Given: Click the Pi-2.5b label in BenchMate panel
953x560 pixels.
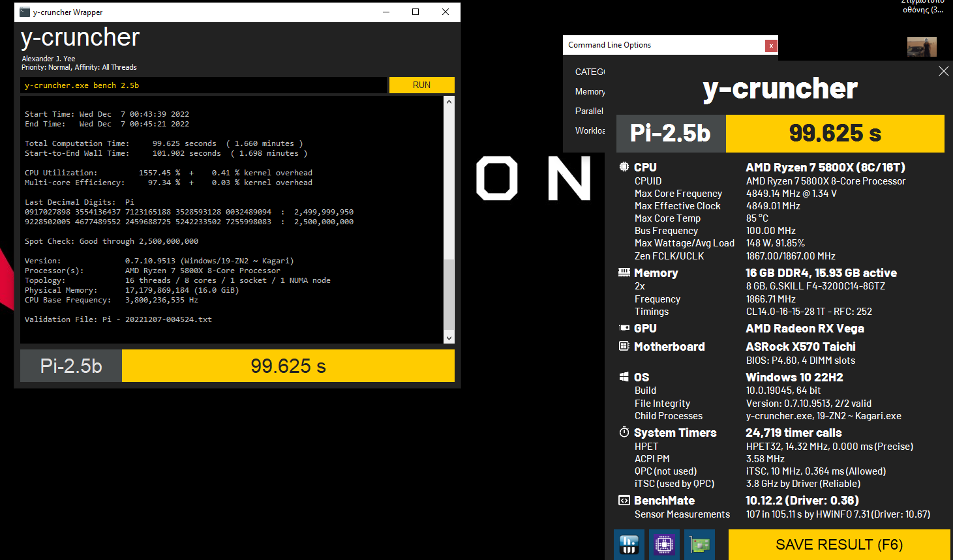Looking at the screenshot, I should point(671,134).
